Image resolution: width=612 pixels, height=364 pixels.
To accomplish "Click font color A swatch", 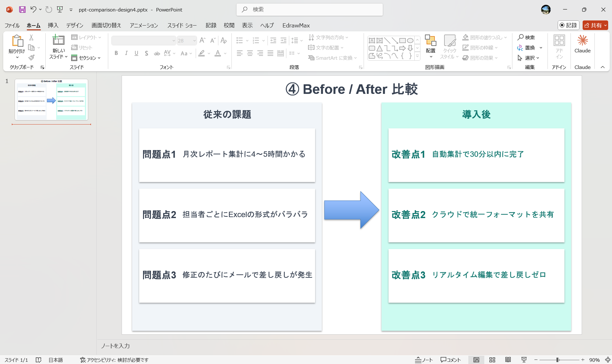I will pos(218,53).
